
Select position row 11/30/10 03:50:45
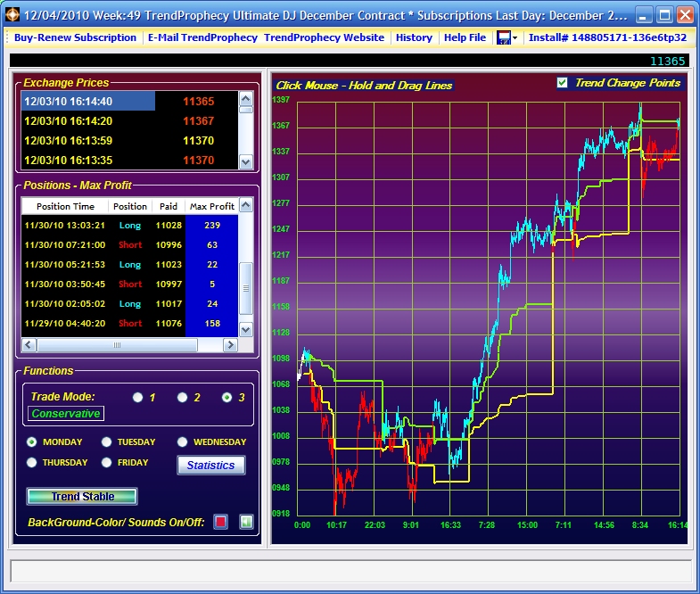[129, 284]
